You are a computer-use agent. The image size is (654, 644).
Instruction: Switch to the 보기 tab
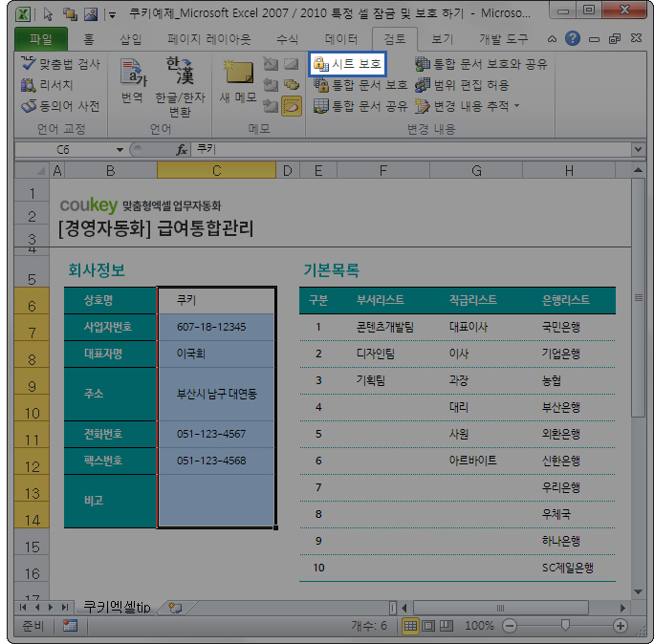442,39
